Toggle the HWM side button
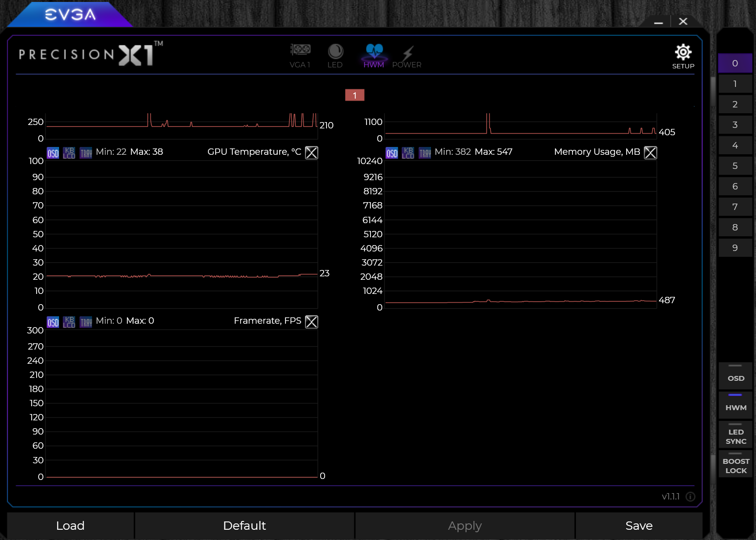This screenshot has width=756, height=540. coord(736,405)
